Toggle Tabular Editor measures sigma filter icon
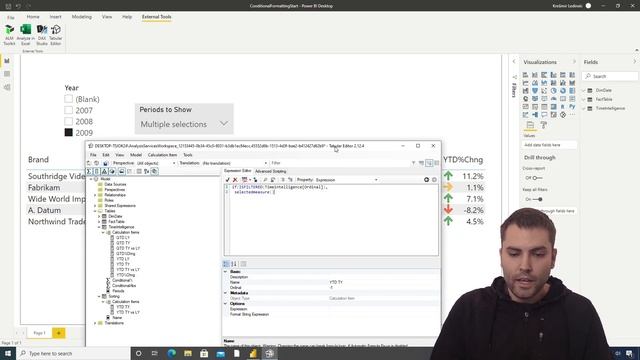 (x=89, y=171)
